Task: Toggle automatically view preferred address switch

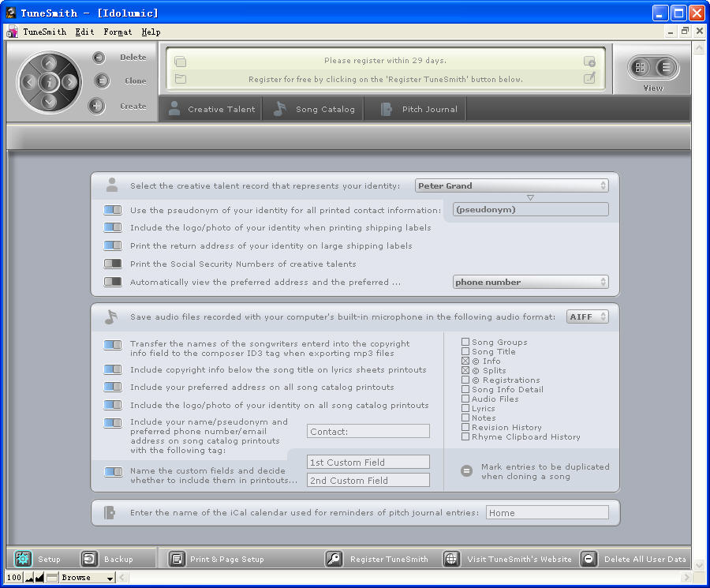Action: 113,282
